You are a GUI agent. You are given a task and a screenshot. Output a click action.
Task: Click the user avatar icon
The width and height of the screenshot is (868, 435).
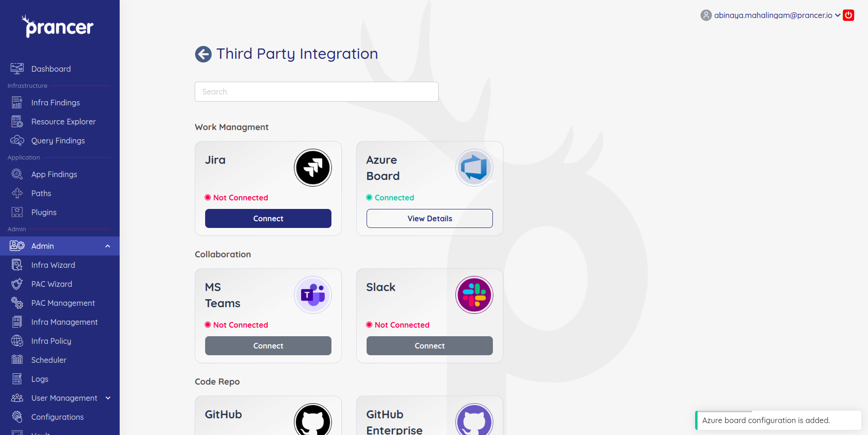tap(706, 15)
